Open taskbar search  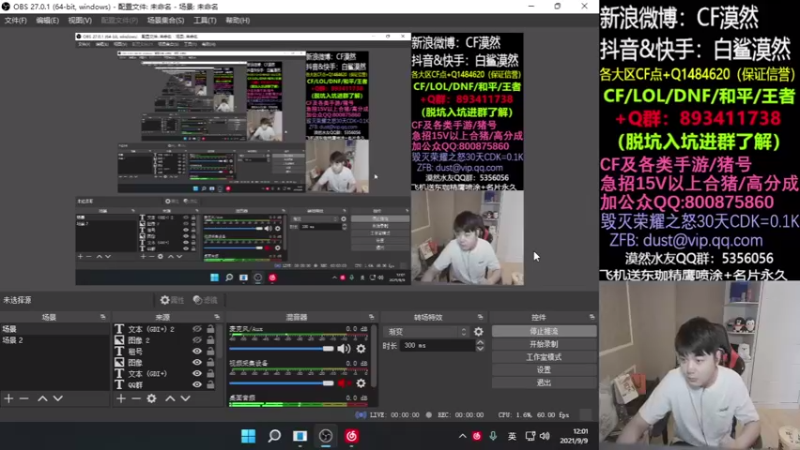[274, 436]
